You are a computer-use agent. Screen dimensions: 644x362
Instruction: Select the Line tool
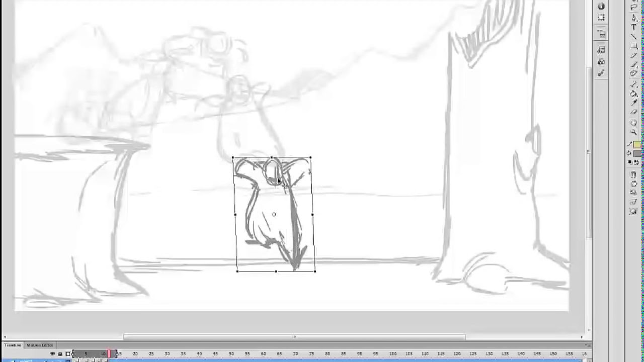coord(633,36)
